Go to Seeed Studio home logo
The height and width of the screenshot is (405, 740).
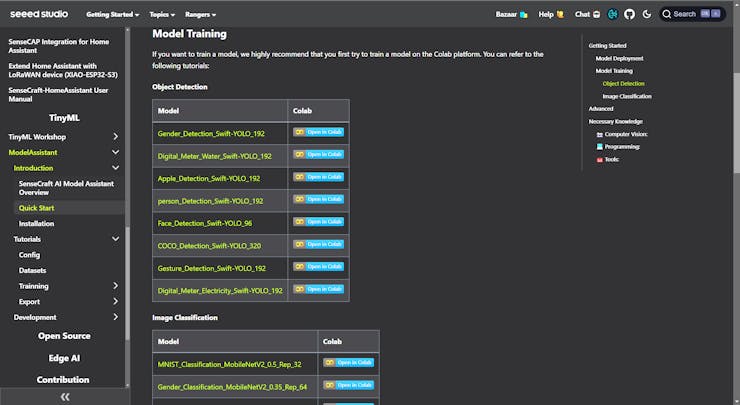tap(39, 14)
